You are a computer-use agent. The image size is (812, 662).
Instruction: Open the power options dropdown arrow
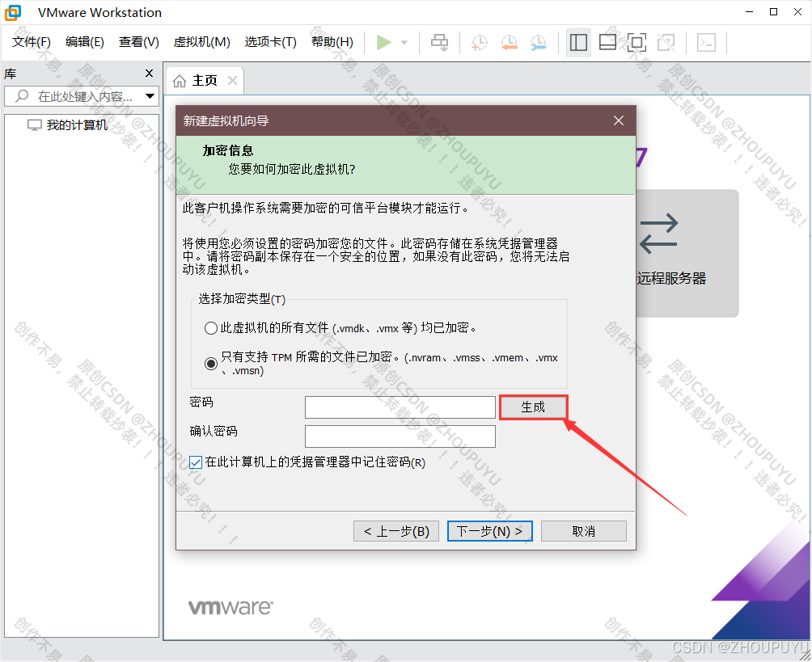(x=404, y=43)
